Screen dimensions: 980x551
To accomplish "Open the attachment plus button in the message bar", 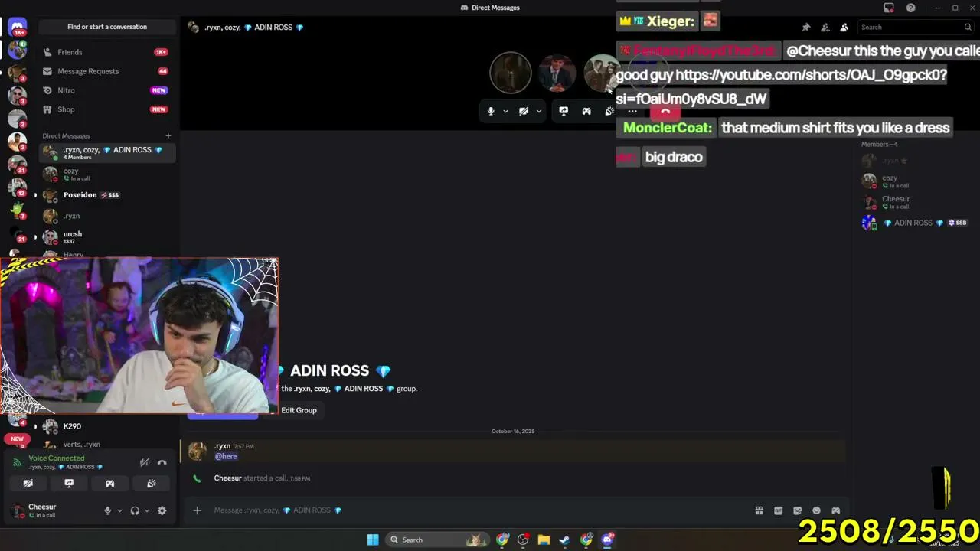I will coord(197,510).
